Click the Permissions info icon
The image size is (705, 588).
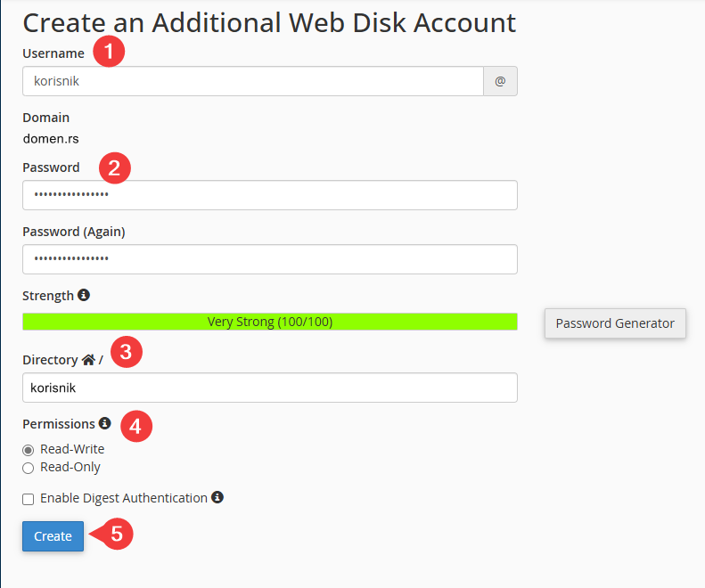(x=105, y=423)
